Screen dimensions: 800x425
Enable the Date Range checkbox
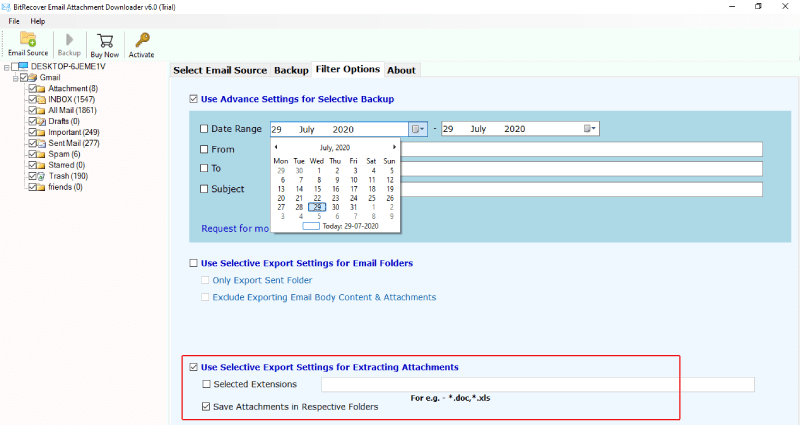click(205, 129)
